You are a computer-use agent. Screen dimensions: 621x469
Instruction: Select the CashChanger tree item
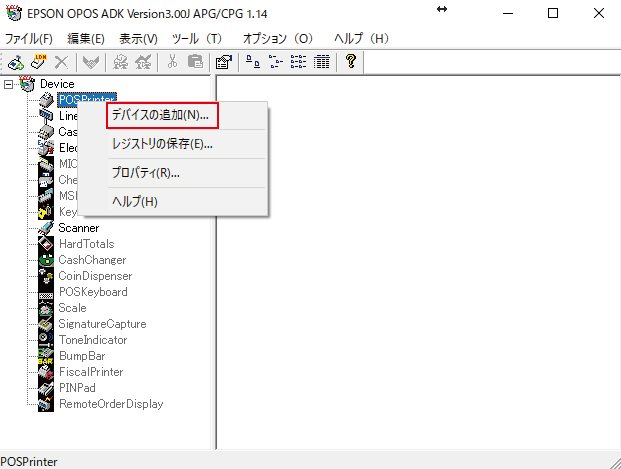coord(92,260)
